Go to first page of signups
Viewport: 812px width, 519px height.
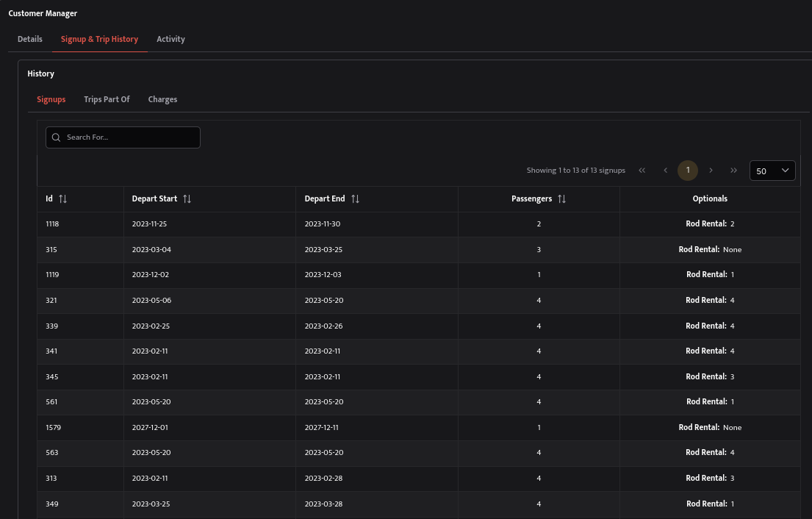[x=642, y=171]
